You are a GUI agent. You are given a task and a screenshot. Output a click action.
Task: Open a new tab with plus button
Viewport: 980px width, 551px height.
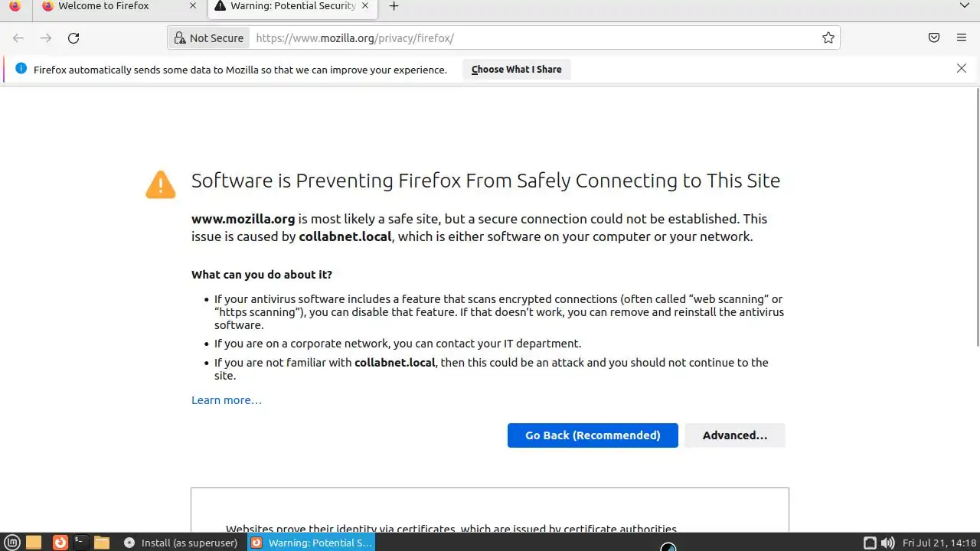pos(394,6)
